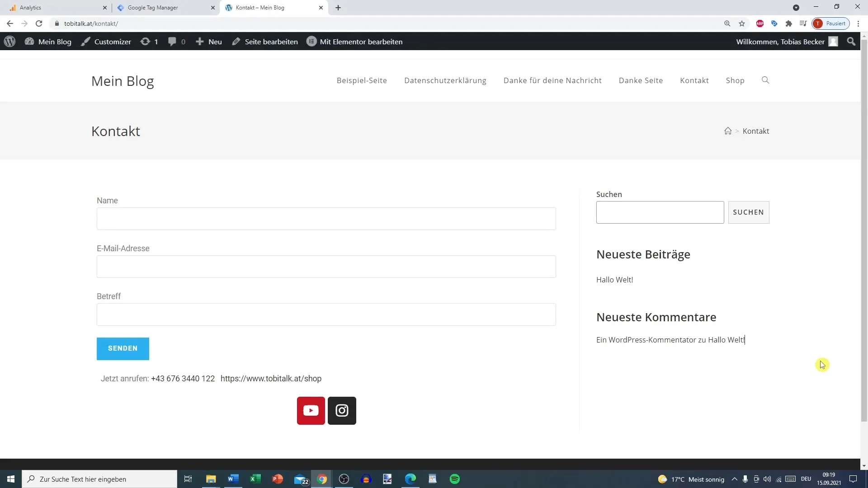
Task: Open the browser zoom magnifier icon
Action: coord(727,23)
